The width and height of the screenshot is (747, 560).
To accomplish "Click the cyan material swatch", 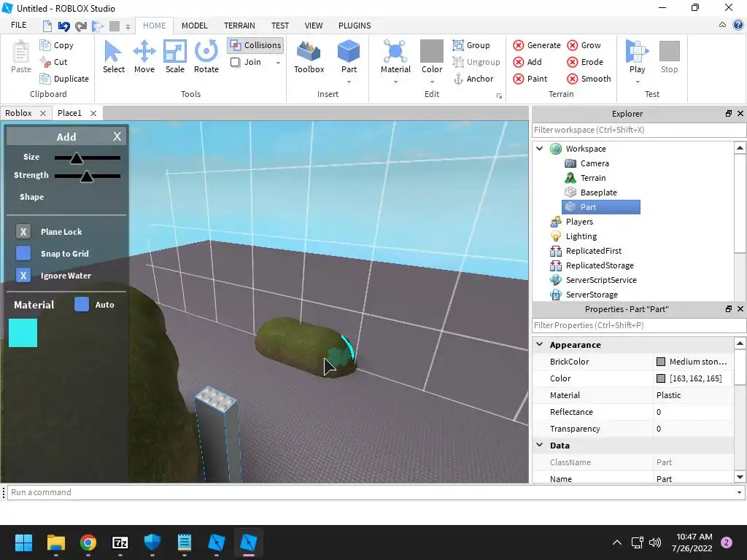I will (23, 332).
